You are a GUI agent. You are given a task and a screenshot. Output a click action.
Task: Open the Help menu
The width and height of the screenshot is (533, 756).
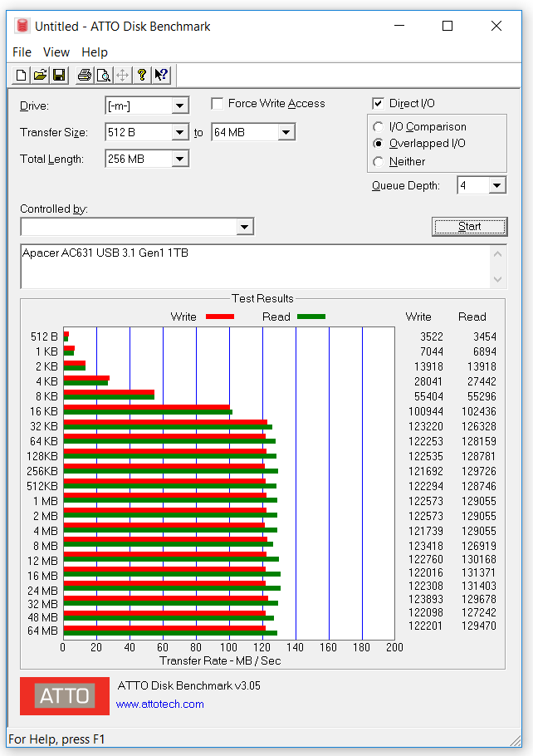95,52
